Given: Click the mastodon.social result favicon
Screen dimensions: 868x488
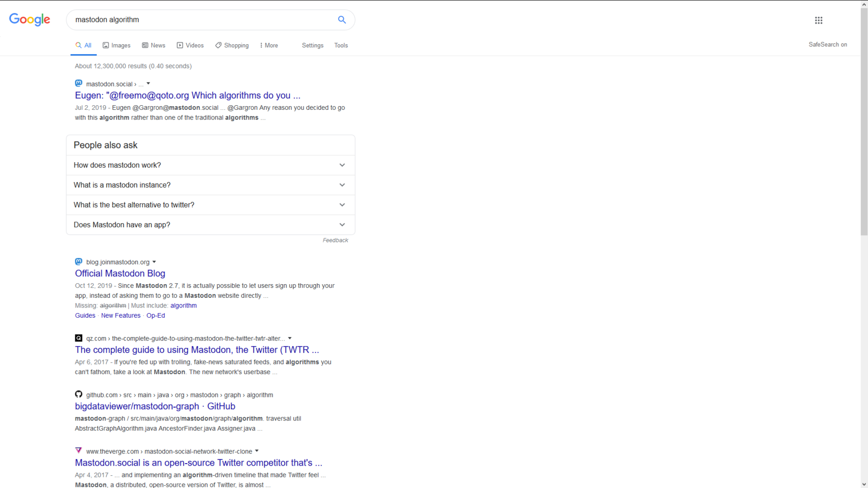Looking at the screenshot, I should click(78, 83).
